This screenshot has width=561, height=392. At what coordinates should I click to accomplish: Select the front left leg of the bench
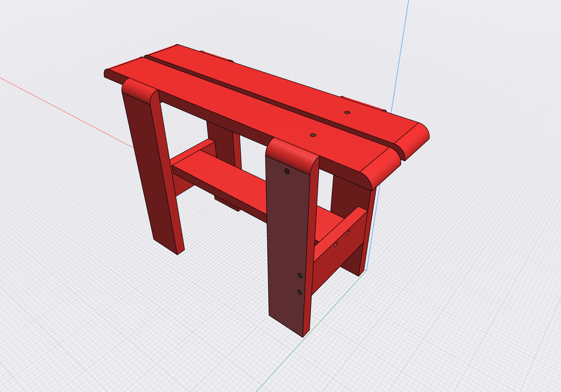pyautogui.click(x=147, y=166)
